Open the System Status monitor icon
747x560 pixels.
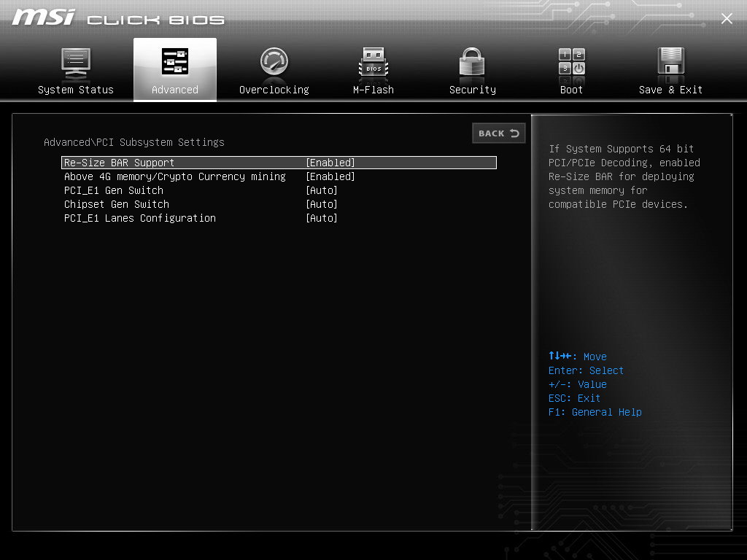tap(76, 63)
